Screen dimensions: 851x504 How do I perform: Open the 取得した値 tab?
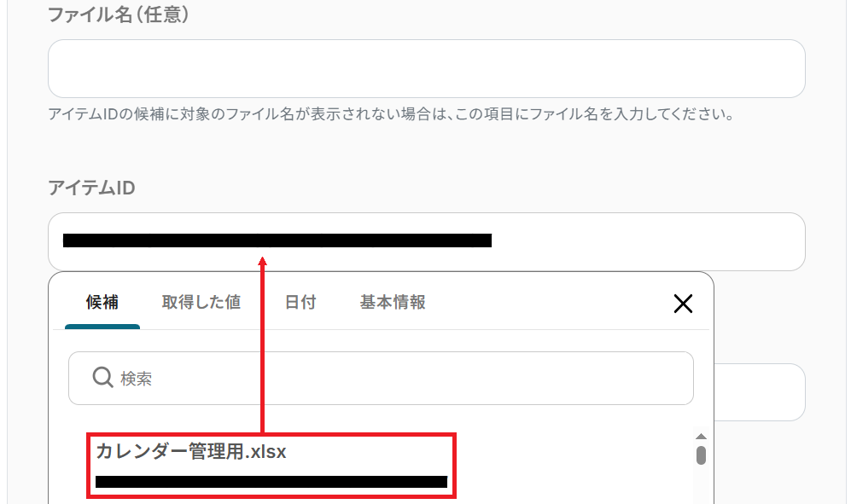pyautogui.click(x=201, y=302)
